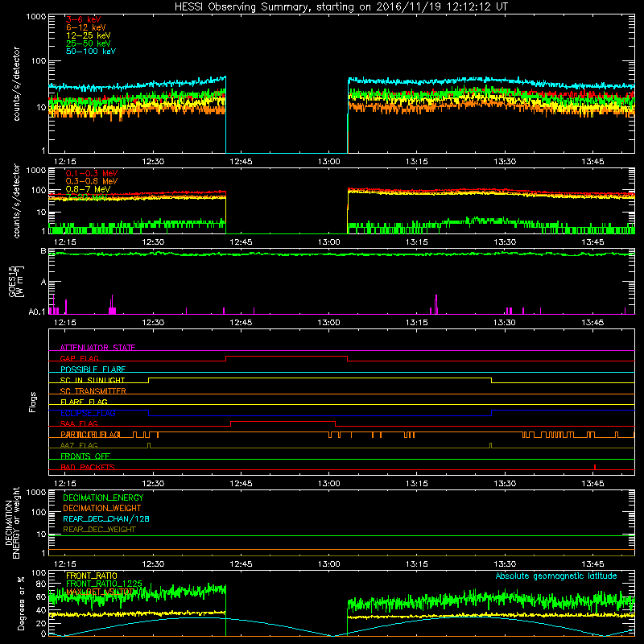Click the 13:30 tick under the Flags panel
This screenshot has height=644, width=644.
[x=505, y=484]
